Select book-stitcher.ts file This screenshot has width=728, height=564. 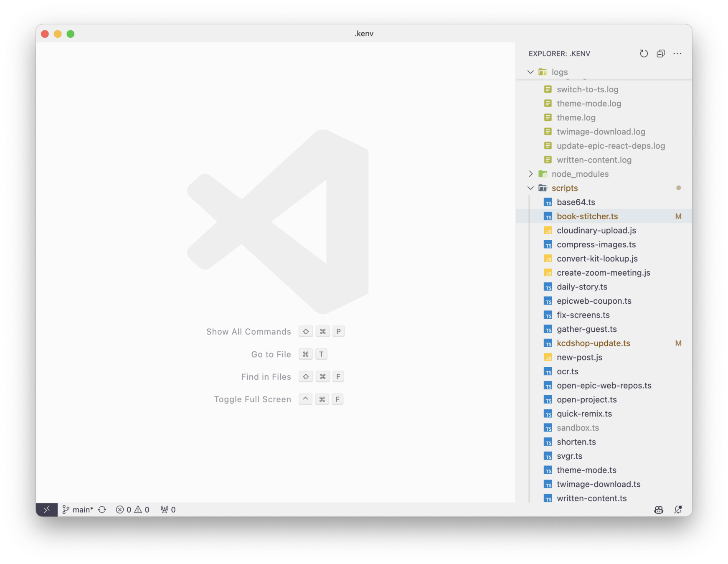tap(604, 216)
